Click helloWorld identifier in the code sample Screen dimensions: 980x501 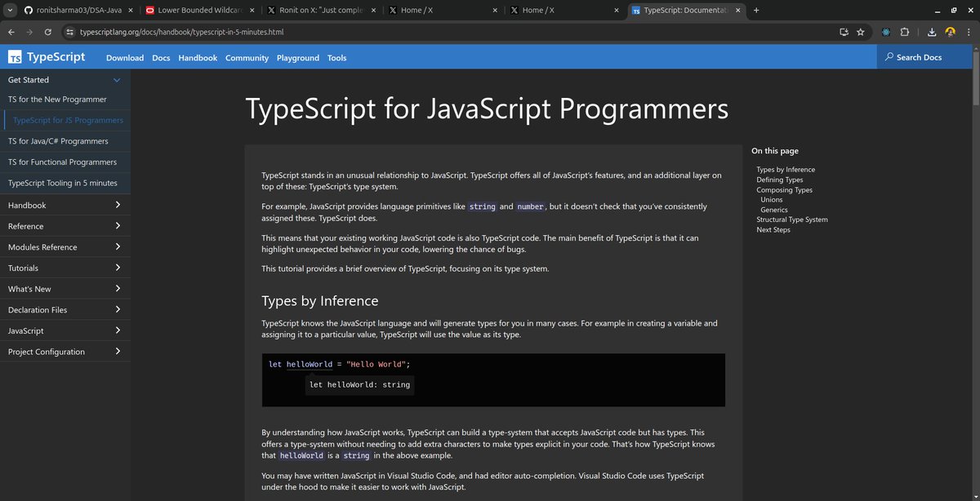[310, 364]
